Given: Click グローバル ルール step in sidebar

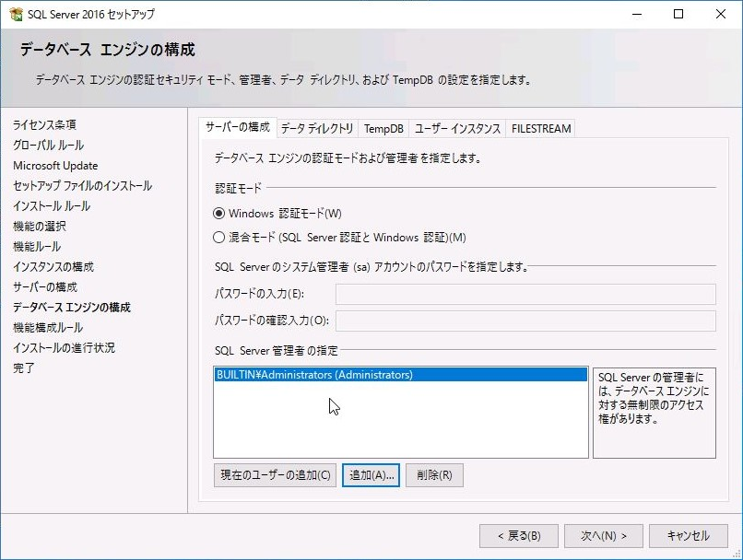Looking at the screenshot, I should click(x=48, y=146).
